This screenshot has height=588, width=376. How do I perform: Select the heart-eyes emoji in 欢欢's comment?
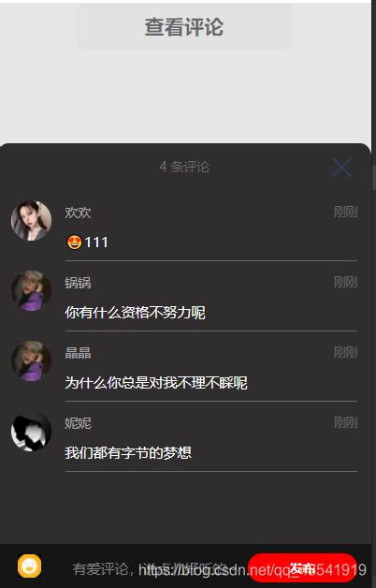[x=74, y=243]
